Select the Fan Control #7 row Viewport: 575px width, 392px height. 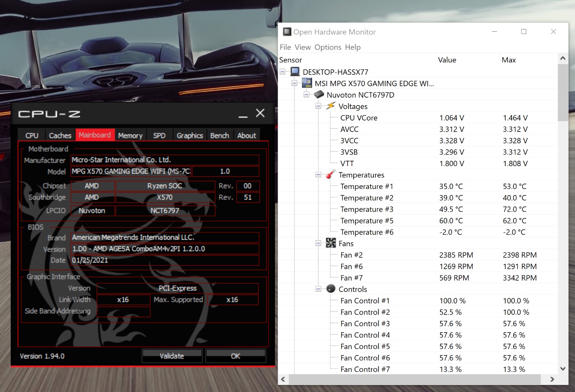(x=418, y=369)
